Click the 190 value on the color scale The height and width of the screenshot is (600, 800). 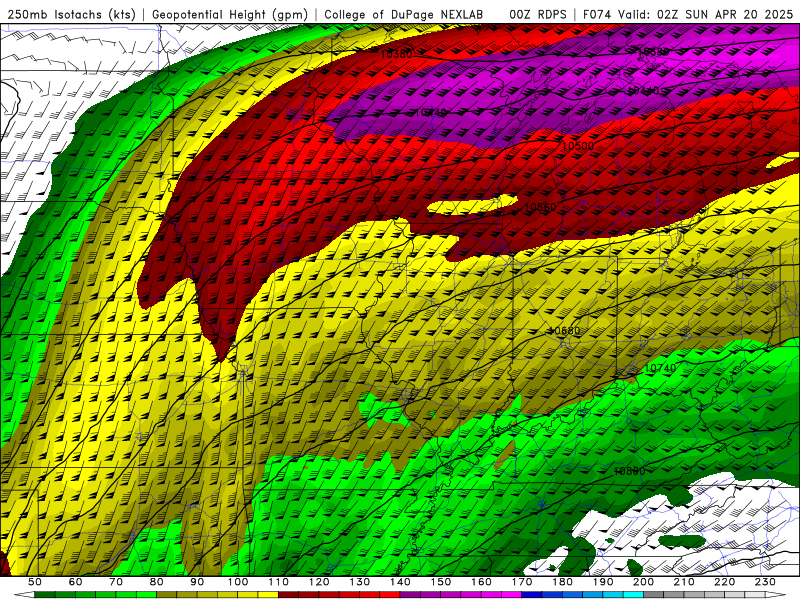[603, 582]
